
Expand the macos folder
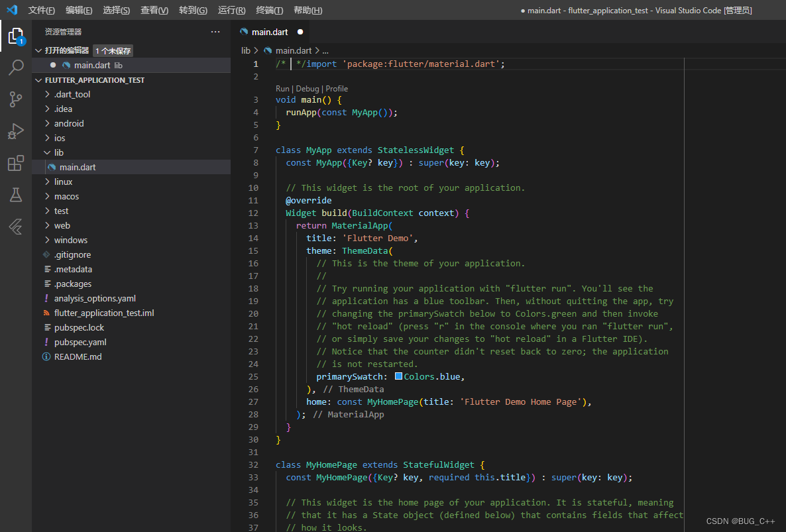[47, 196]
